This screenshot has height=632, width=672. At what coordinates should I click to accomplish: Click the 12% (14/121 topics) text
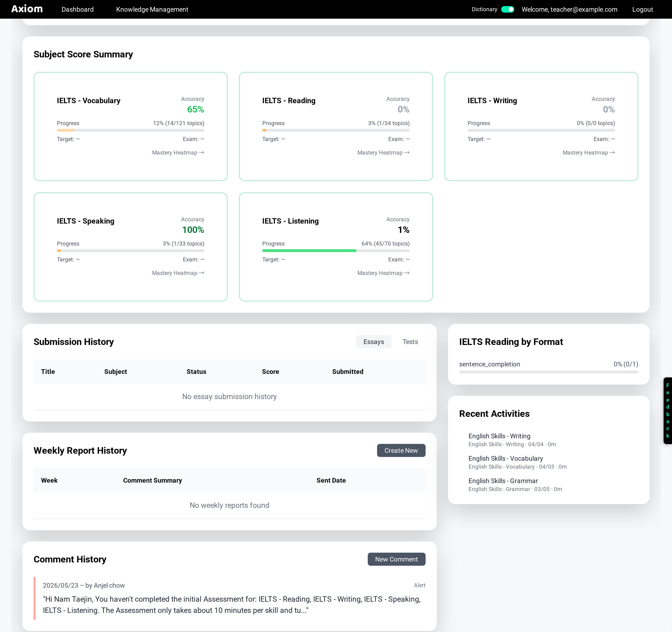pyautogui.click(x=178, y=123)
